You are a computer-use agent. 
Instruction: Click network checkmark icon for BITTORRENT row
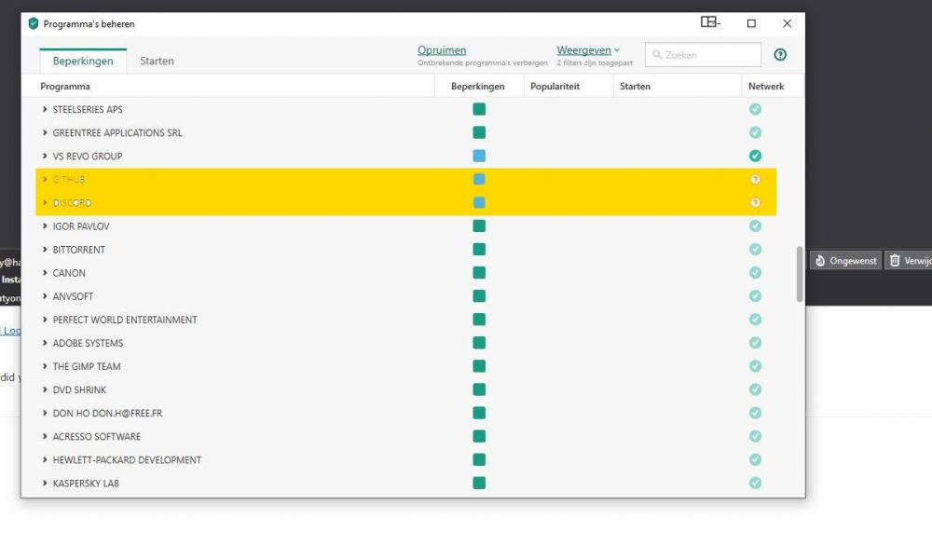[755, 250]
